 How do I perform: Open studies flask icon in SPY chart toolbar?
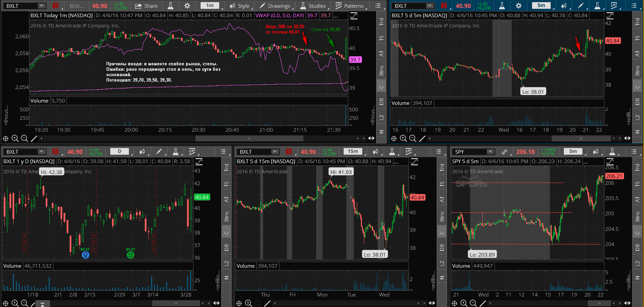point(612,152)
